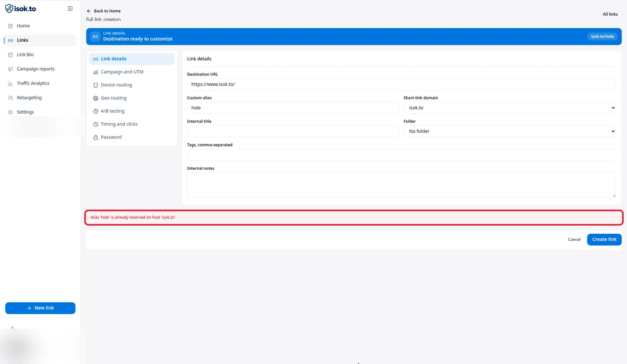This screenshot has width=627, height=364.
Task: Select Geo routing in the section list
Action: (132, 98)
